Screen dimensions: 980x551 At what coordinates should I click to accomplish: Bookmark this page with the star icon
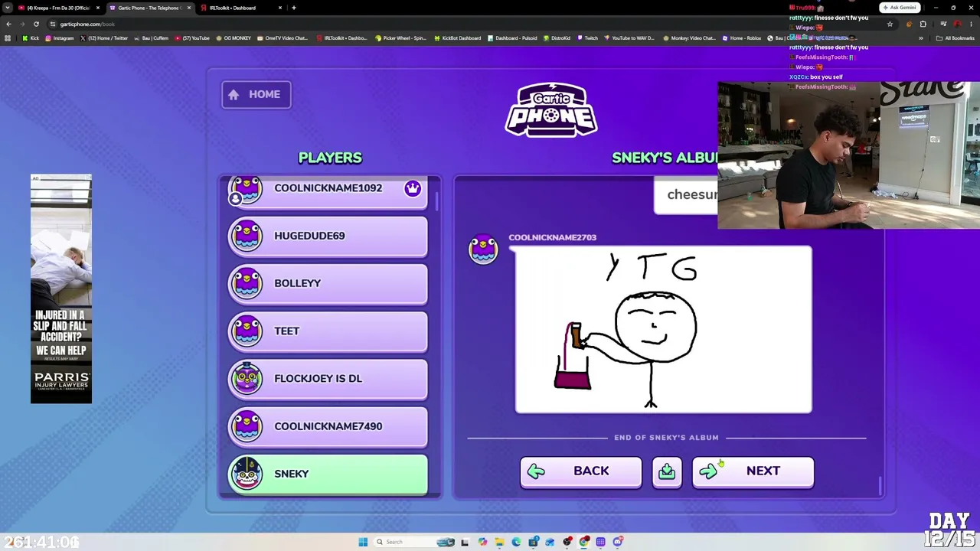(x=890, y=24)
